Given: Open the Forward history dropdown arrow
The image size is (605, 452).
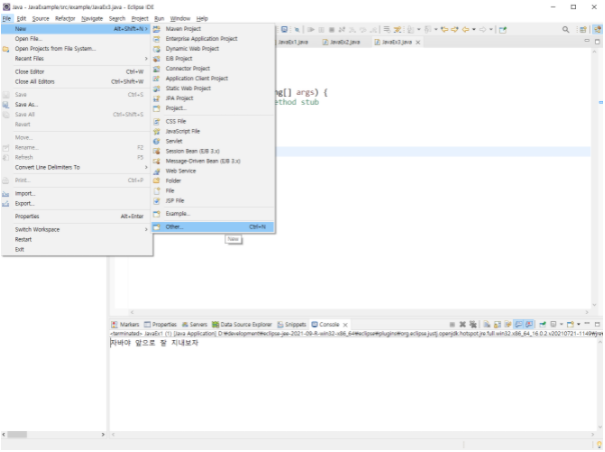Looking at the screenshot, I should point(491,29).
